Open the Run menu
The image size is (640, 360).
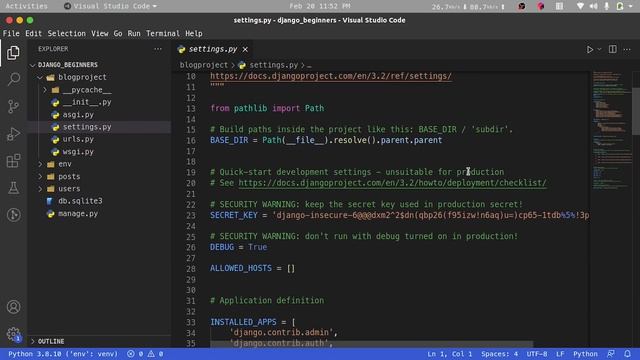pyautogui.click(x=134, y=33)
